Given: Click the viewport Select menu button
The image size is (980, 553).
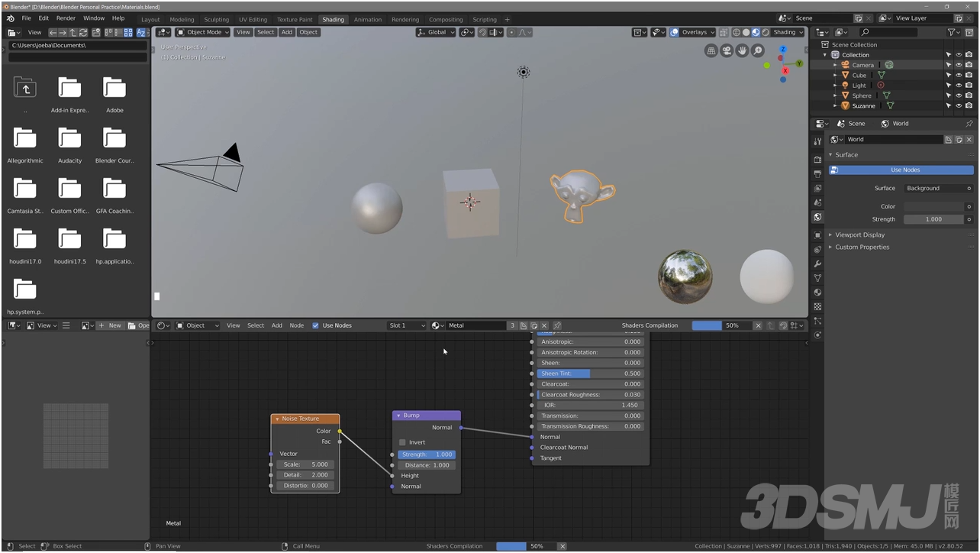Looking at the screenshot, I should 266,32.
